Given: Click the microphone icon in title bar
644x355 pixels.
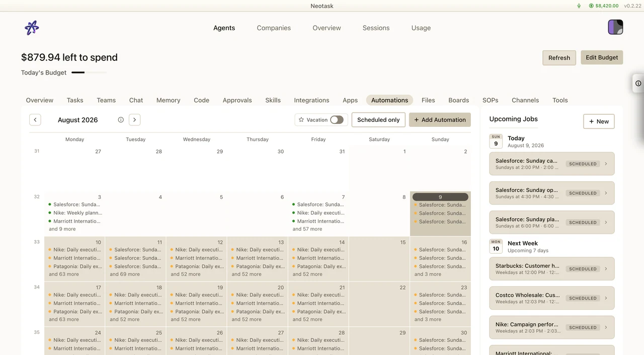Looking at the screenshot, I should [x=579, y=6].
